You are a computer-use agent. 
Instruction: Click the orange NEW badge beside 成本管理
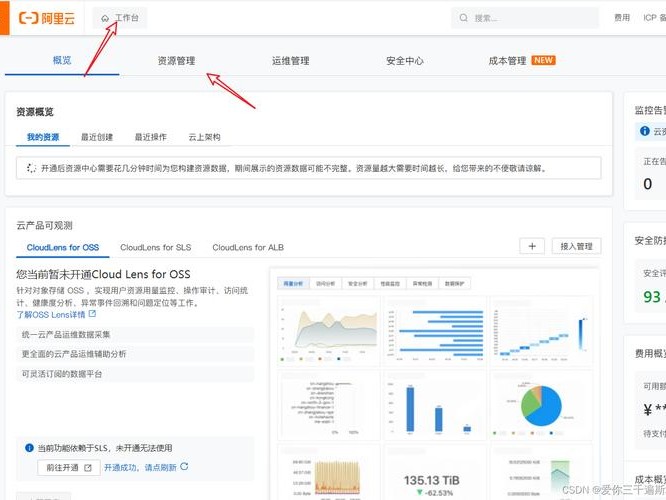(x=543, y=60)
